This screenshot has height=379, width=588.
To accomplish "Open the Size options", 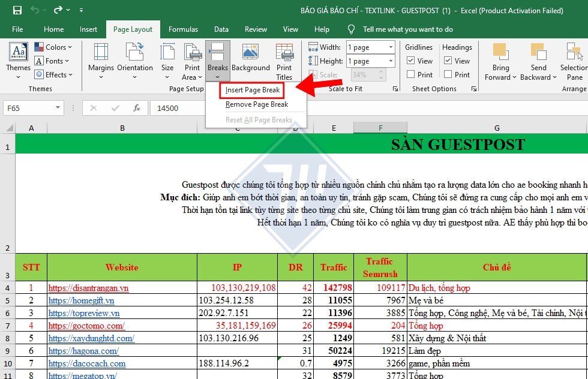I will point(167,61).
